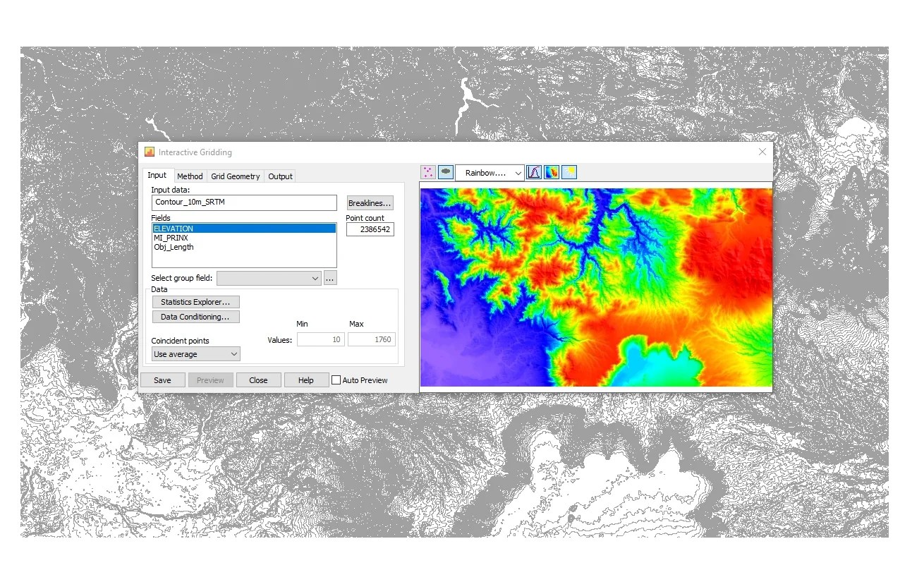The image size is (924, 582).
Task: Click the Interactive Gridding window icon
Action: click(x=149, y=152)
